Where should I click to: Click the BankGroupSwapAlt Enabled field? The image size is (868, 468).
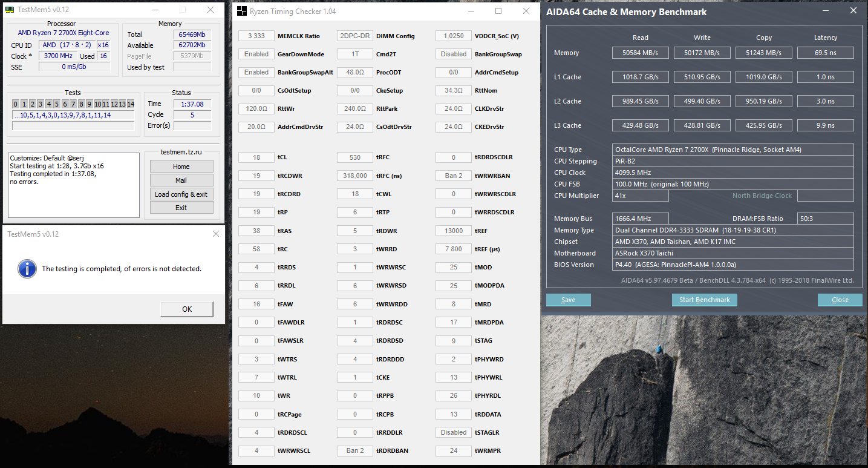pos(256,72)
